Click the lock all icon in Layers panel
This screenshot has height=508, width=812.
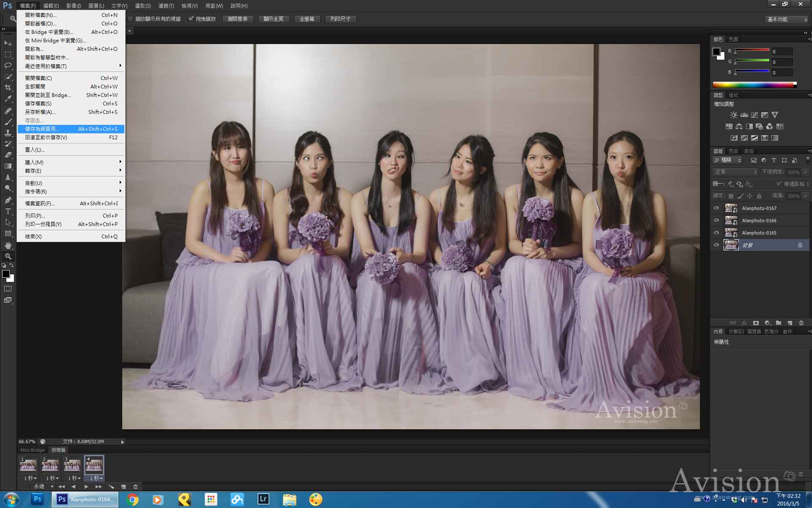tap(759, 196)
